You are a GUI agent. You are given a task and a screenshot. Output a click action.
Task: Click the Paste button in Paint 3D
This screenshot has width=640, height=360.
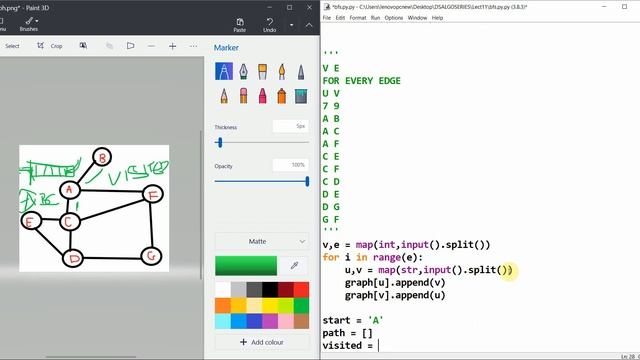click(240, 25)
